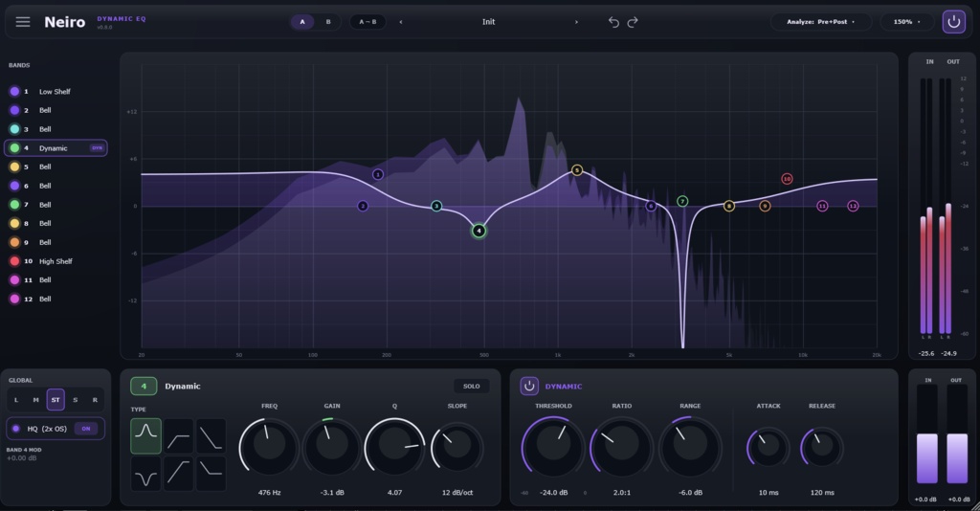Image resolution: width=980 pixels, height=511 pixels.
Task: Toggle the DYN tag on band 4
Action: 97,148
